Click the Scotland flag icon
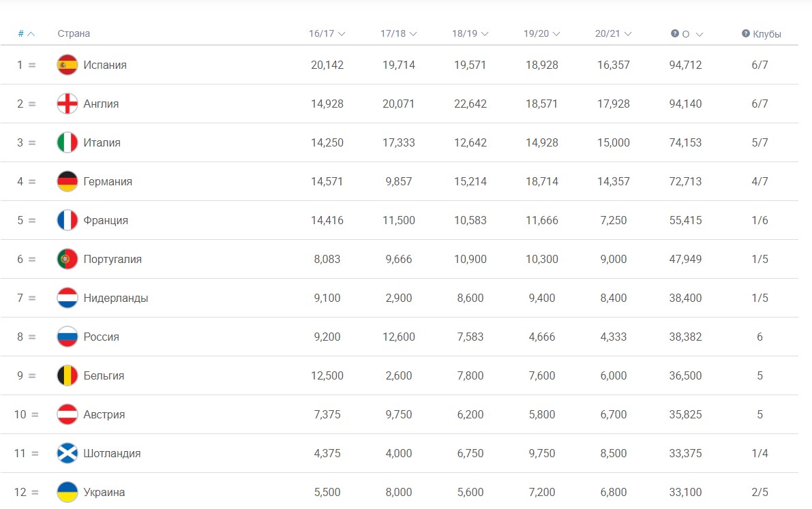812x509 pixels. tap(67, 453)
